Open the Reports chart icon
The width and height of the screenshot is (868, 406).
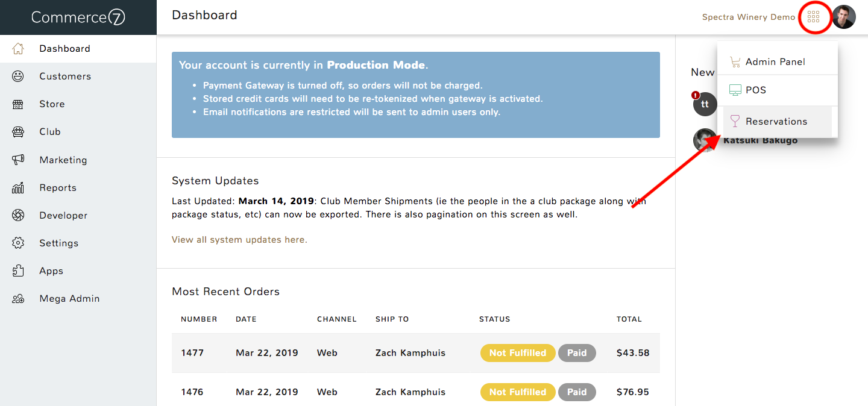point(18,187)
